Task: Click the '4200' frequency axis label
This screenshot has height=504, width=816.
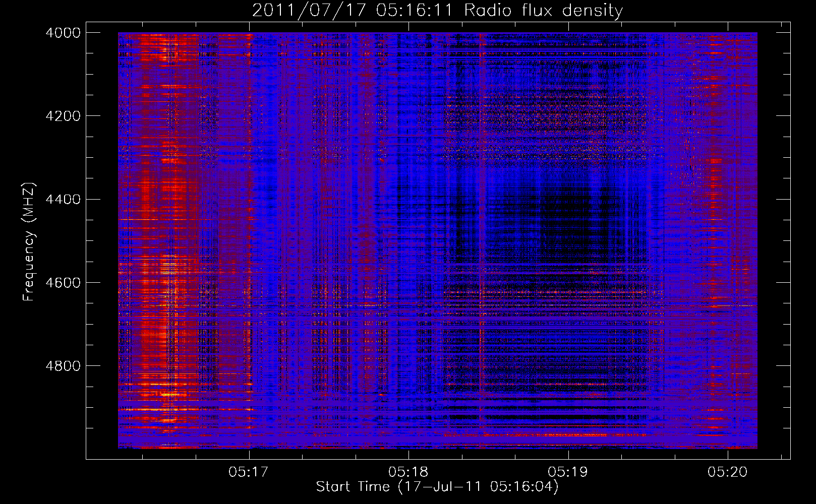Action: pos(63,116)
